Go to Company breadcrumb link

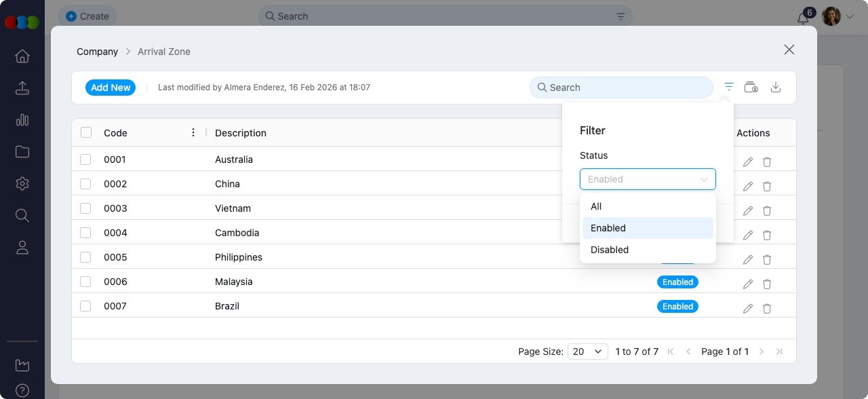[97, 52]
